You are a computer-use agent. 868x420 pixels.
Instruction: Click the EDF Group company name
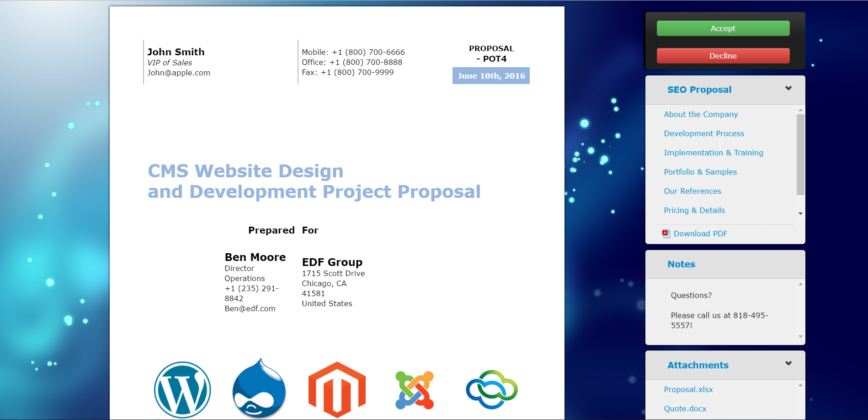click(332, 262)
